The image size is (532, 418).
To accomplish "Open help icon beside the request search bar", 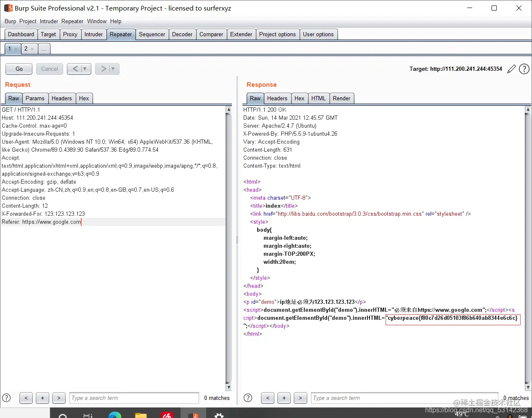I will point(6,398).
